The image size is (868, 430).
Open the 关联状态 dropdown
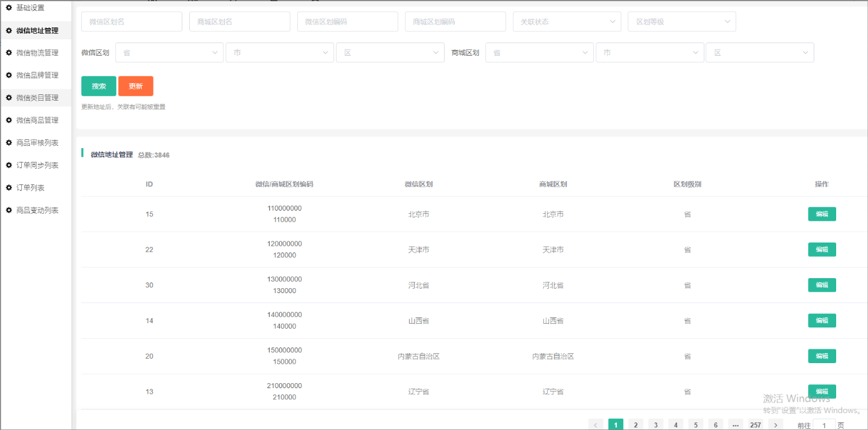coord(566,21)
